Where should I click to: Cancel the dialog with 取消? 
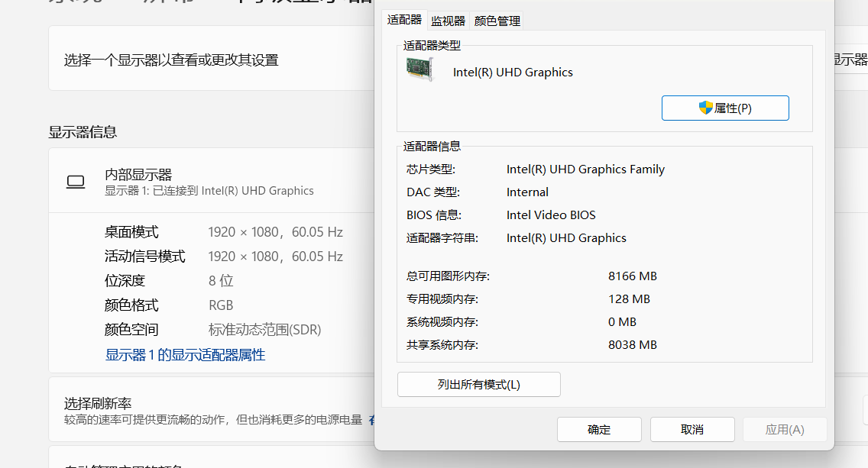click(692, 429)
